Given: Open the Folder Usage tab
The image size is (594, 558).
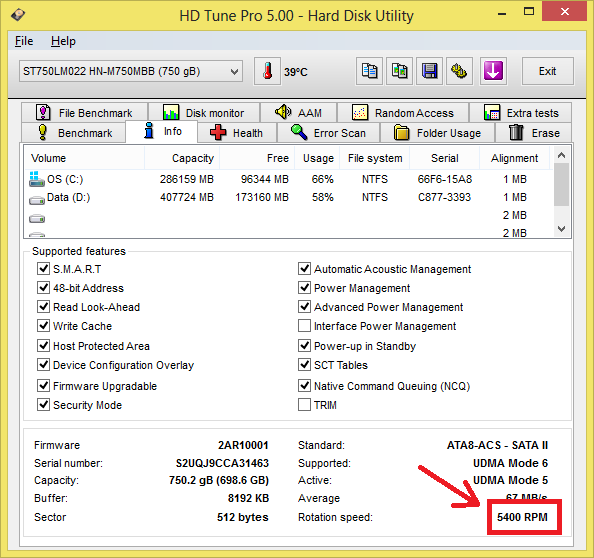Looking at the screenshot, I should pyautogui.click(x=438, y=133).
